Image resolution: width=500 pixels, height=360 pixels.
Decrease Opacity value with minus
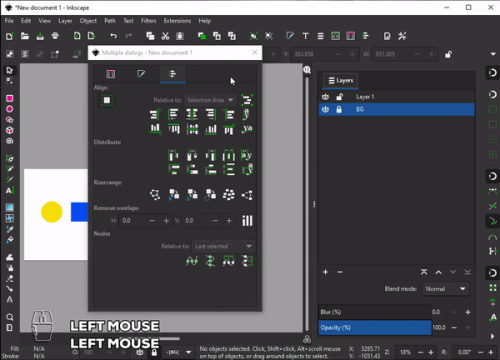[x=454, y=327]
